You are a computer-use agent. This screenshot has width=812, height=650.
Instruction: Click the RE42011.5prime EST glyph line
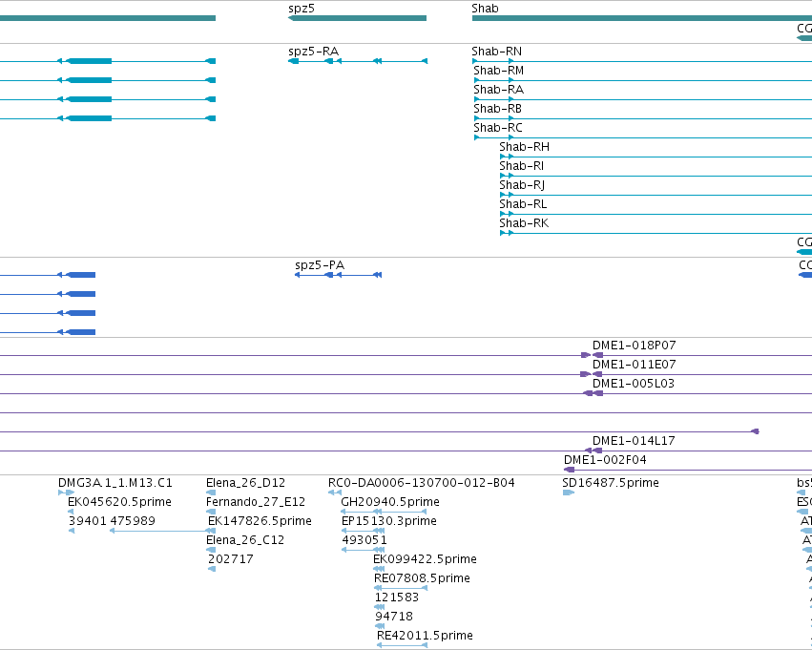click(403, 645)
